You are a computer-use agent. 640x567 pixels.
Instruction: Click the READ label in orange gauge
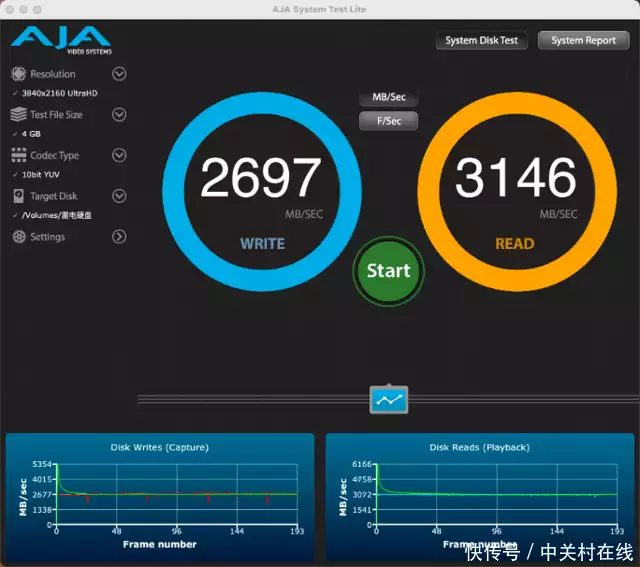pos(515,244)
